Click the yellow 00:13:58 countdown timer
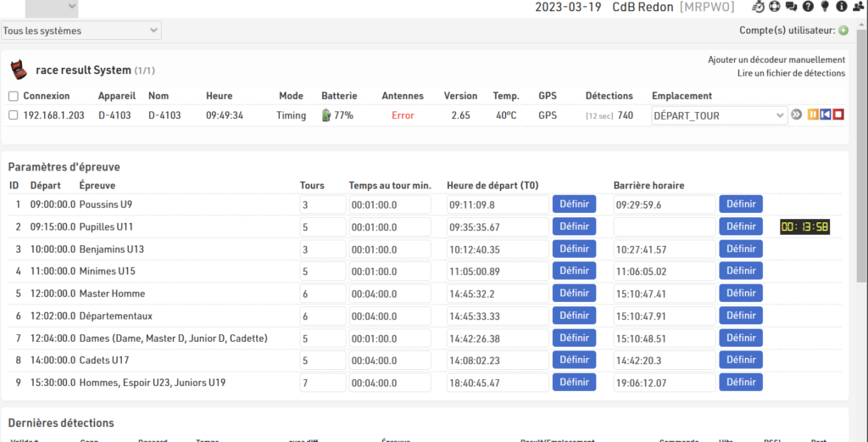This screenshot has height=442, width=868. (x=804, y=227)
